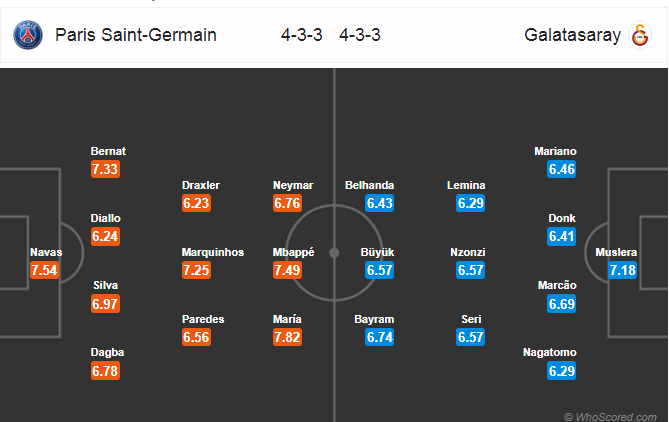This screenshot has height=422, width=669.
Task: Click the Belhanda player name
Action: pos(369,185)
